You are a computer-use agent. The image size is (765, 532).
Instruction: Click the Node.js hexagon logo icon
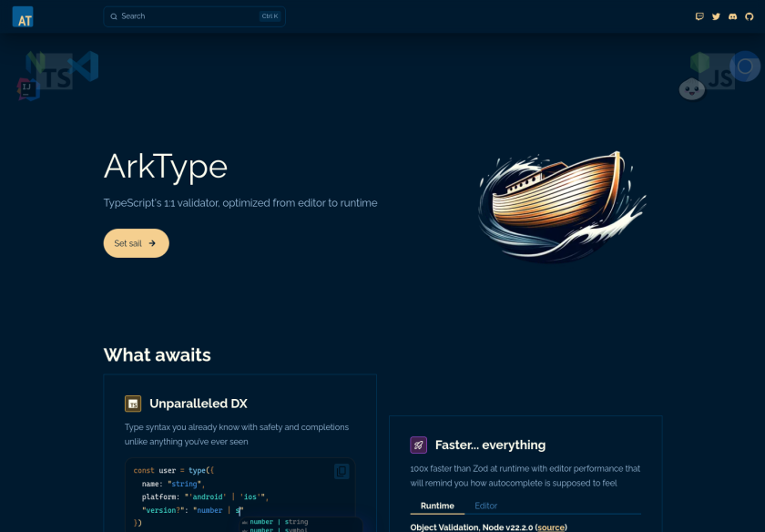coord(699,63)
